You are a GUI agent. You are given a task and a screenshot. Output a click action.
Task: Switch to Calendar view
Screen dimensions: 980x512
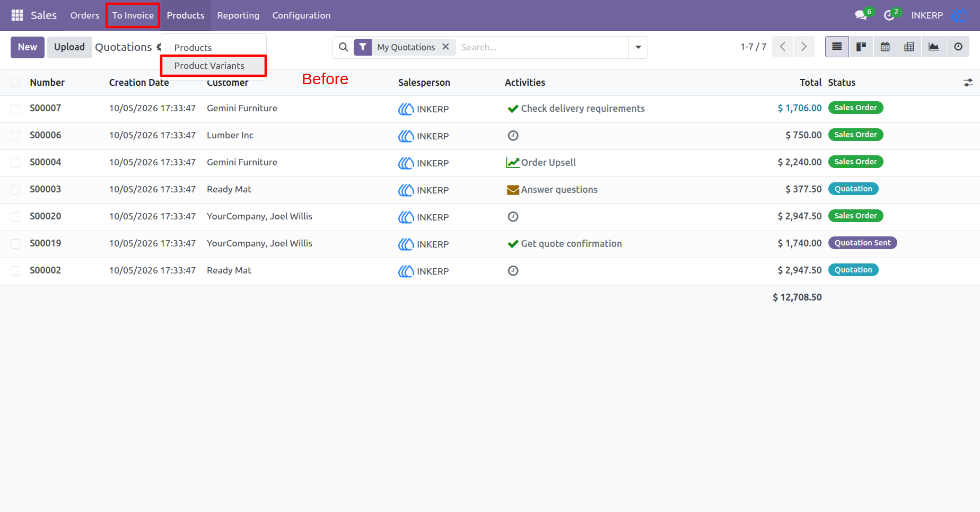tap(885, 47)
